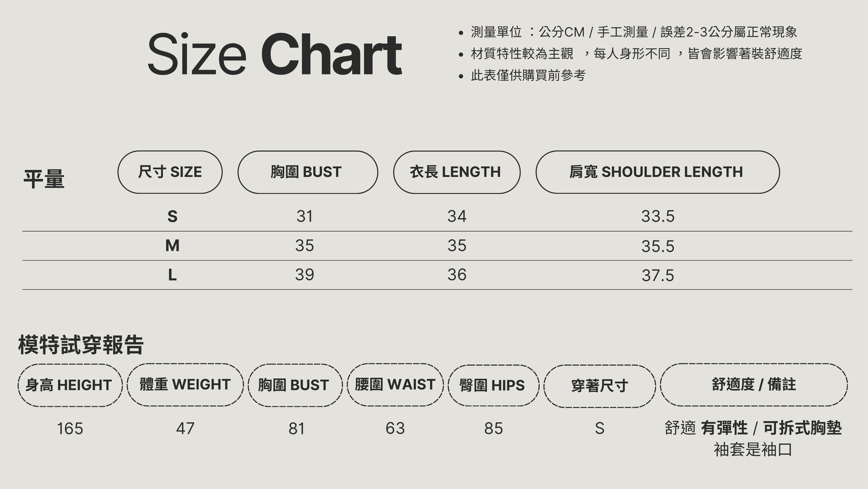Select the 腰圍 WAIST dashed pill
Screen dimensions: 868x489
click(x=395, y=385)
